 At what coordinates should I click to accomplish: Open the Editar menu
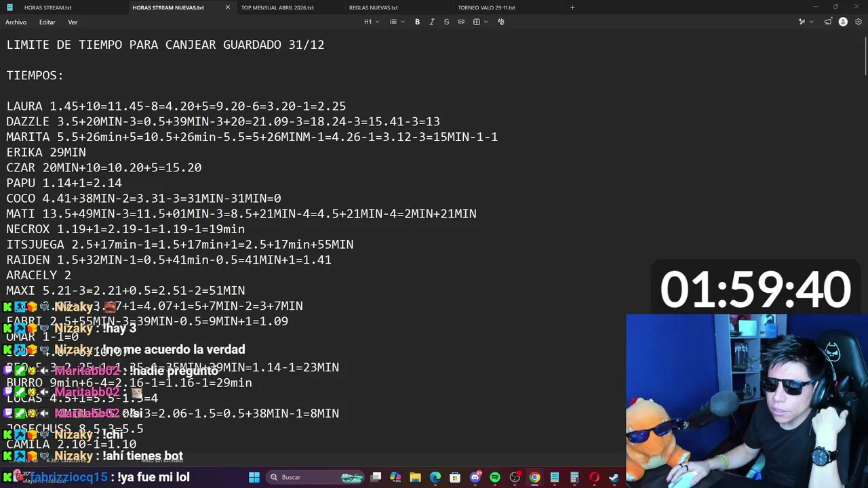(x=47, y=22)
